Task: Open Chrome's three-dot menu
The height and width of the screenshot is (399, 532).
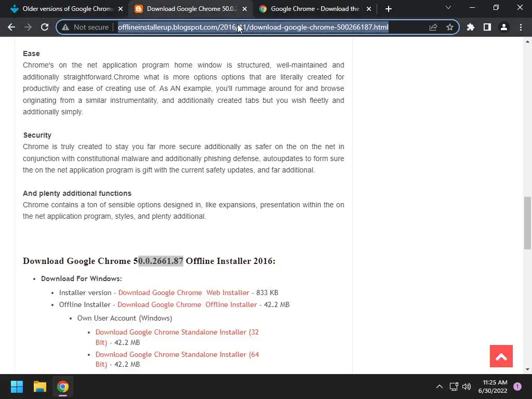Action: click(521, 27)
